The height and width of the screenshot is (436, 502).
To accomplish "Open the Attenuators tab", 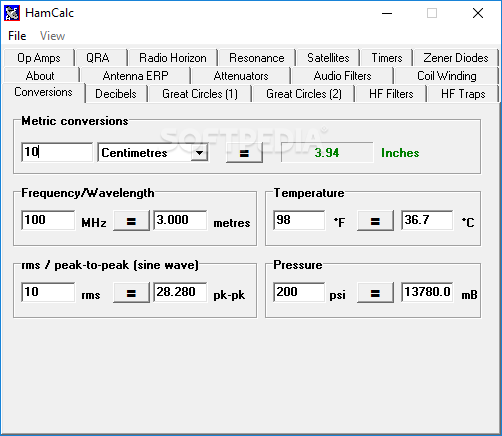I will coord(241,76).
